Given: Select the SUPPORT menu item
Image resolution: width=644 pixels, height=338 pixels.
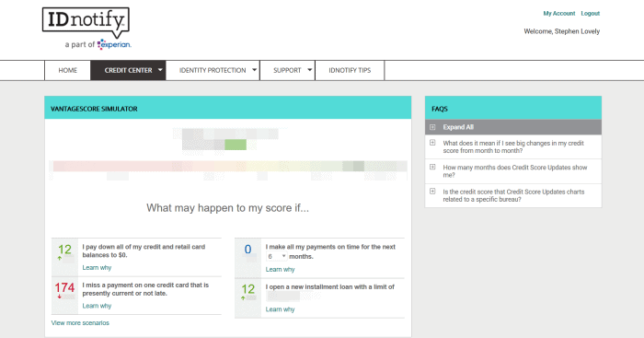Looking at the screenshot, I should 287,70.
